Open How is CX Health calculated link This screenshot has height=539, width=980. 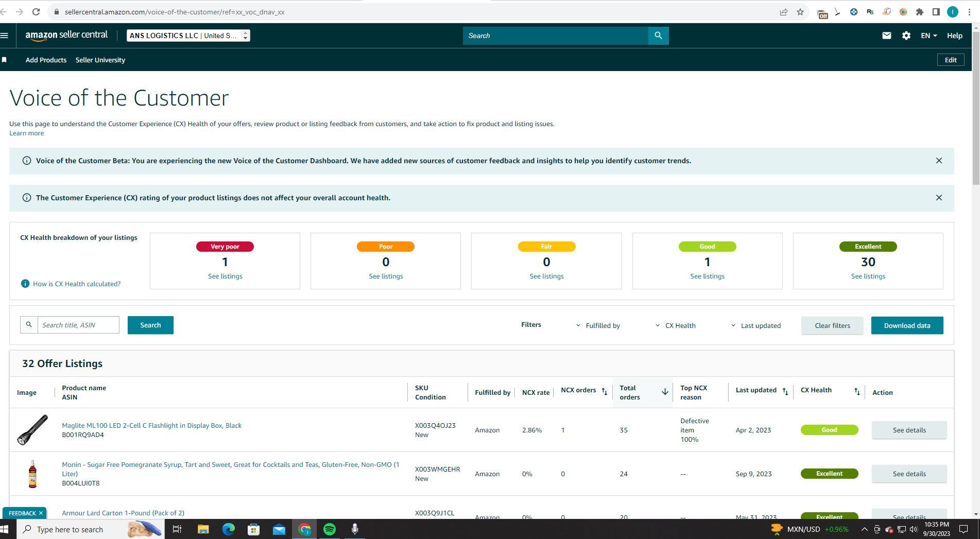(77, 284)
